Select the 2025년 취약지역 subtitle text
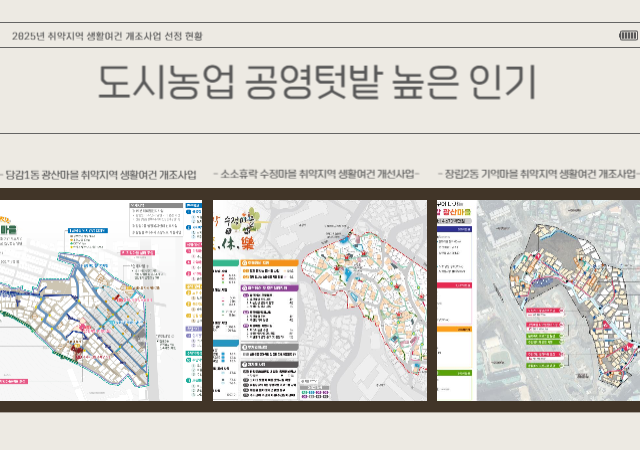The height and width of the screenshot is (450, 640). point(107,35)
